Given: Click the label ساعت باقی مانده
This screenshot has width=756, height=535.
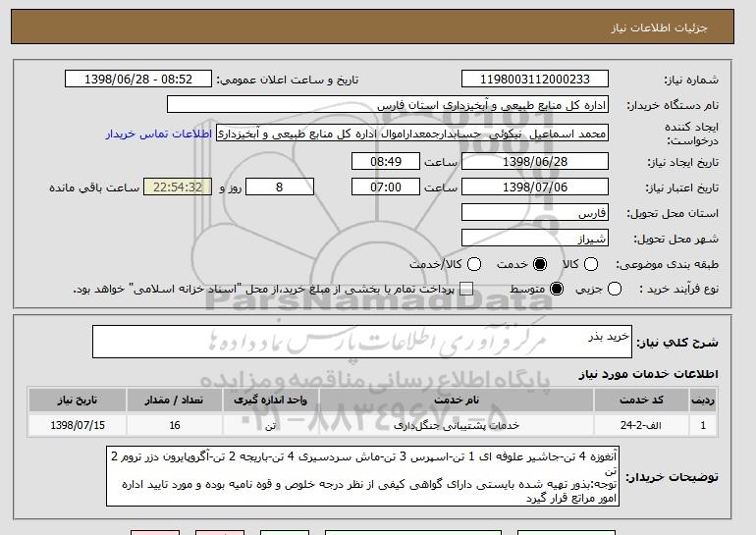Looking at the screenshot, I should click(x=94, y=187).
